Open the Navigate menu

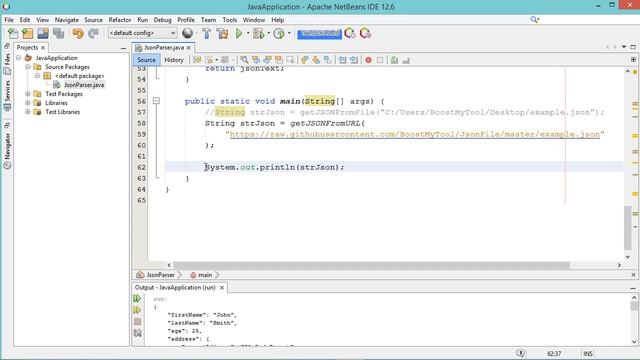click(x=67, y=20)
